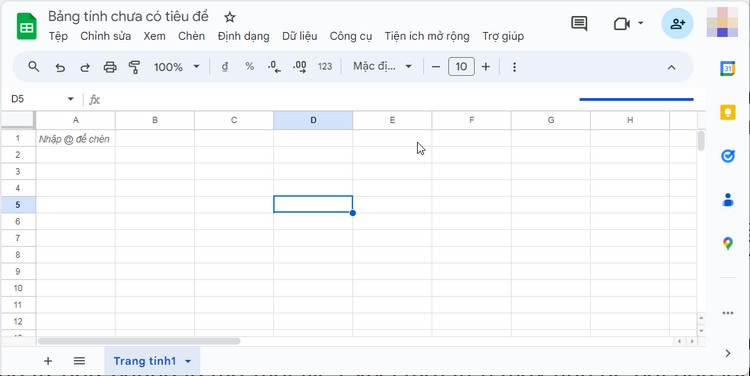Format as currency with the đ icon
This screenshot has height=376, width=750.
(225, 67)
